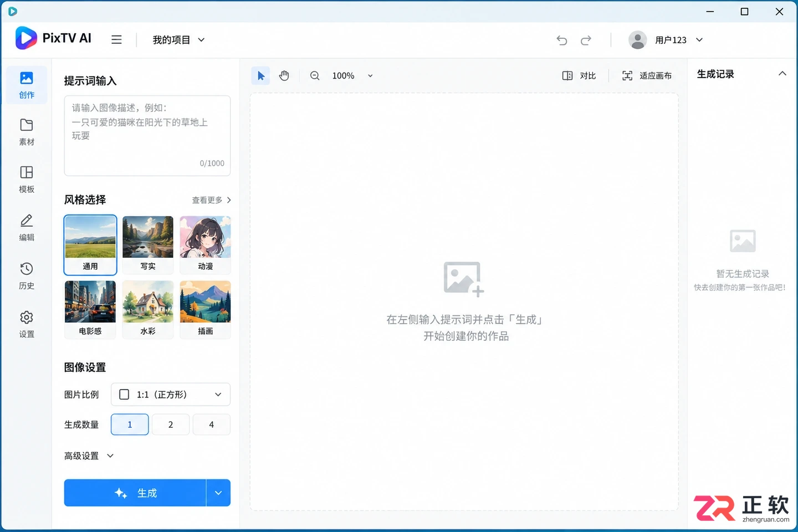Image resolution: width=798 pixels, height=532 pixels.
Task: Click the 适应画布 fit canvas button
Action: tap(647, 75)
